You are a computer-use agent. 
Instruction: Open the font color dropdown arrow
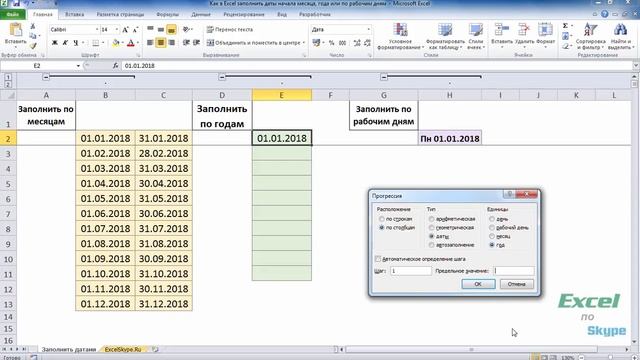click(138, 42)
